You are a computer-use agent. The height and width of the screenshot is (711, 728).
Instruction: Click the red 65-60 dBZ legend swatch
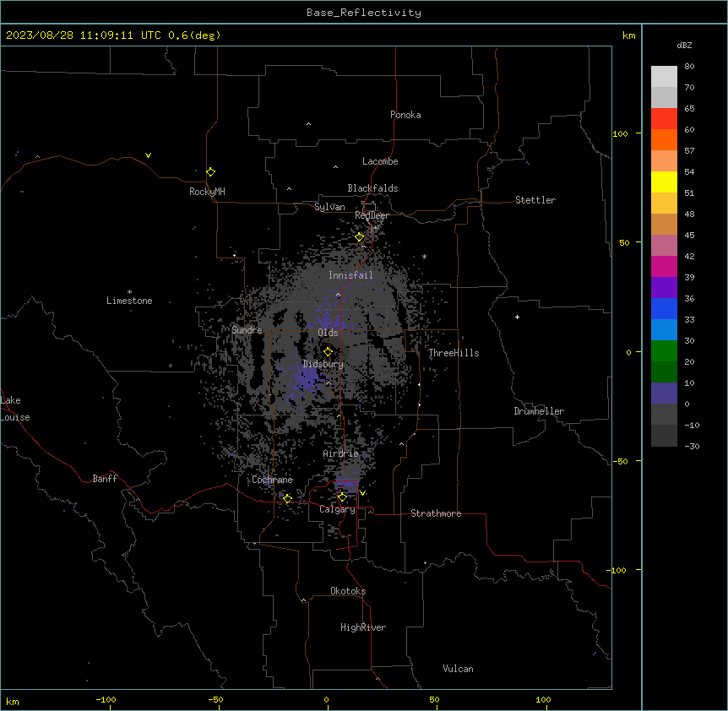tap(664, 118)
